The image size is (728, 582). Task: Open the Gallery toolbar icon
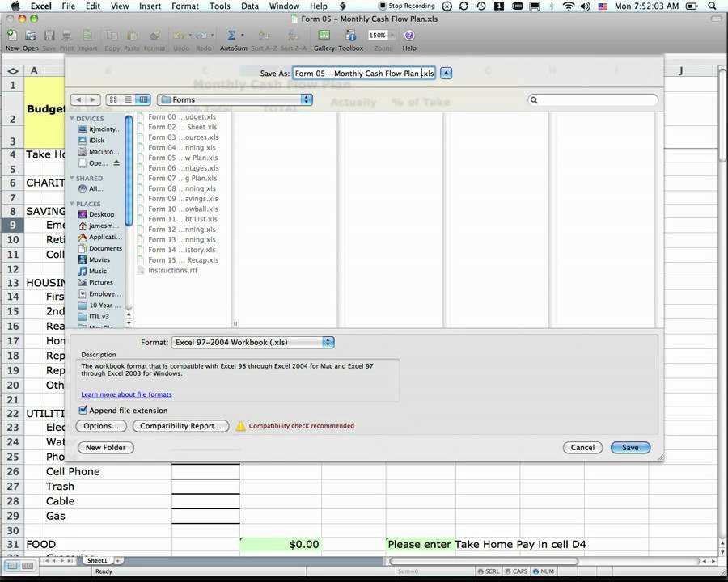324,35
